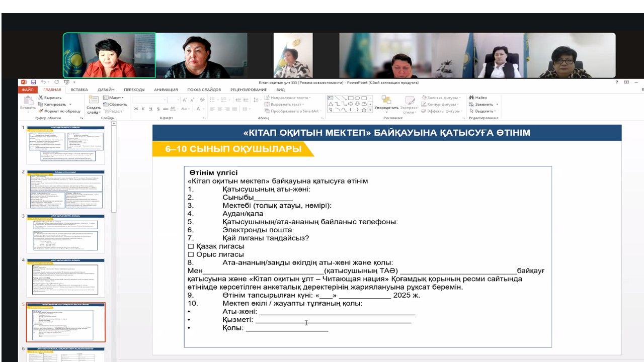Click the Cut (Вырезать) scissors icon

(41, 98)
